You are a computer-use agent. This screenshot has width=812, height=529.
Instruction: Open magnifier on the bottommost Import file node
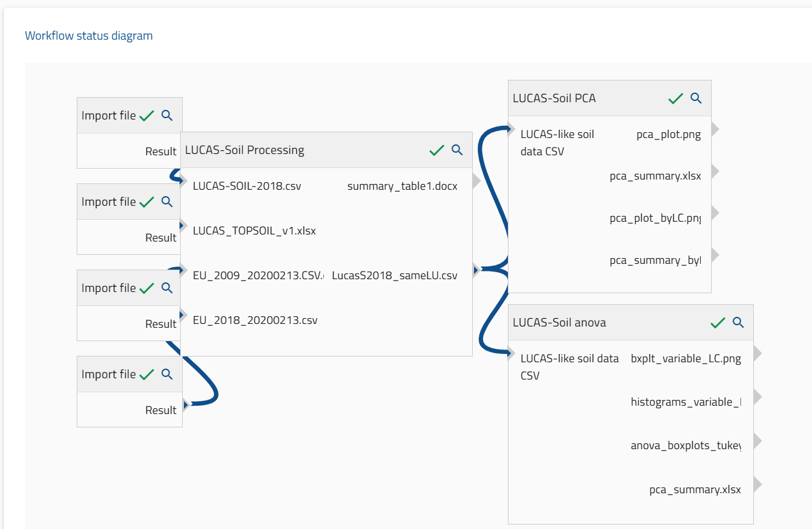point(167,374)
